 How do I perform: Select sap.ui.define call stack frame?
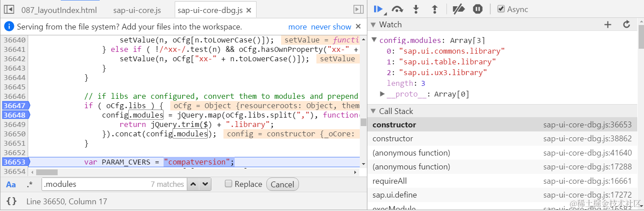coord(502,195)
